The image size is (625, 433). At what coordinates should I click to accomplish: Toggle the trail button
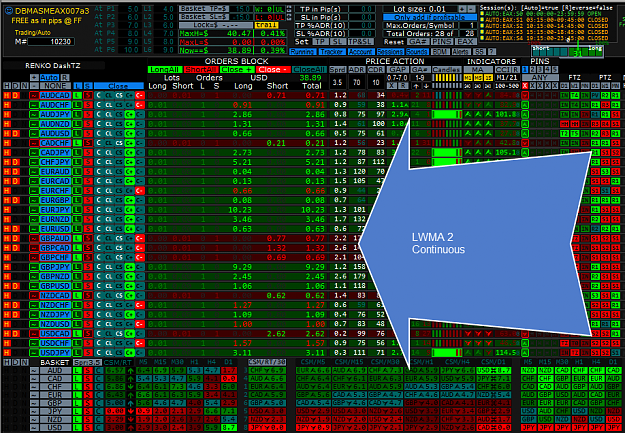(267, 25)
